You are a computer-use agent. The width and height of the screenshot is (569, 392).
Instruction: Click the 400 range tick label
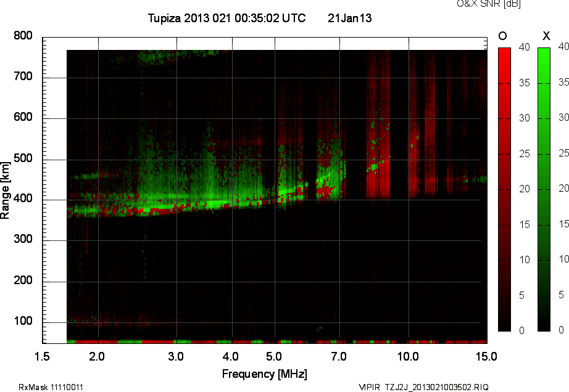click(x=23, y=198)
